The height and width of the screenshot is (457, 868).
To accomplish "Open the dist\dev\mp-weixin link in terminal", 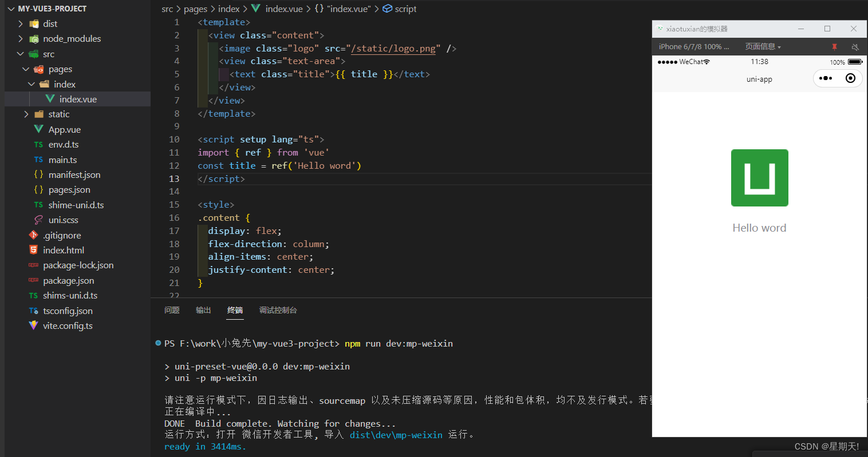I will coord(396,435).
